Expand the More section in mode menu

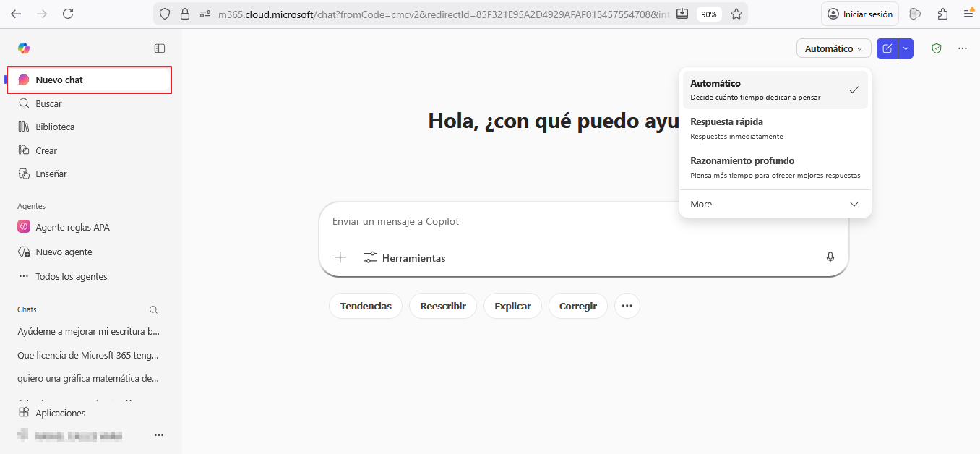(775, 204)
